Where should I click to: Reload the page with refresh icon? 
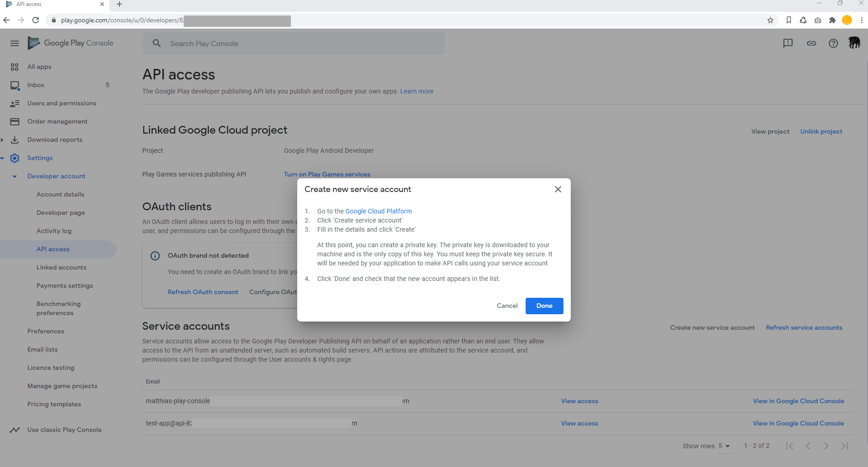(36, 20)
